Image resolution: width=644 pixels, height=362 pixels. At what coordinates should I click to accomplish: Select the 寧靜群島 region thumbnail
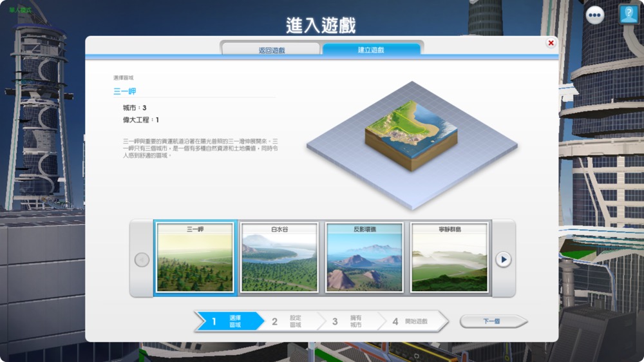[450, 258]
